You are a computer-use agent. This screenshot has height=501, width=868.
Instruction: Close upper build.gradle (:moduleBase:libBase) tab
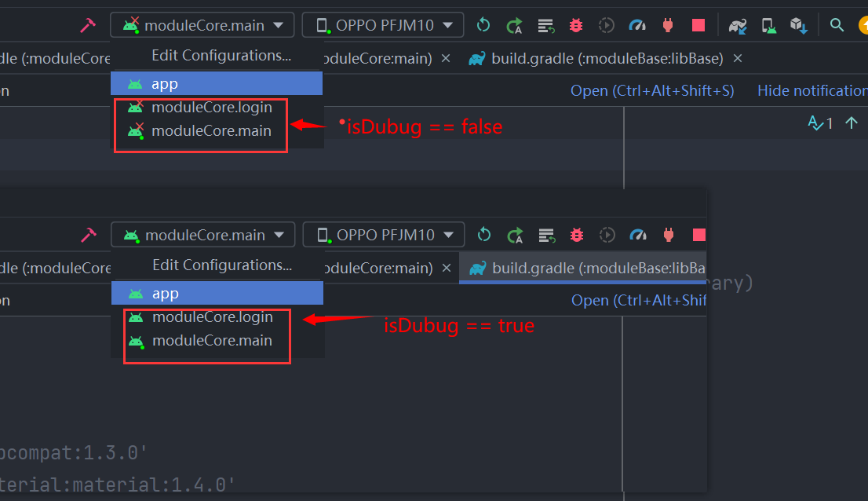pyautogui.click(x=738, y=58)
